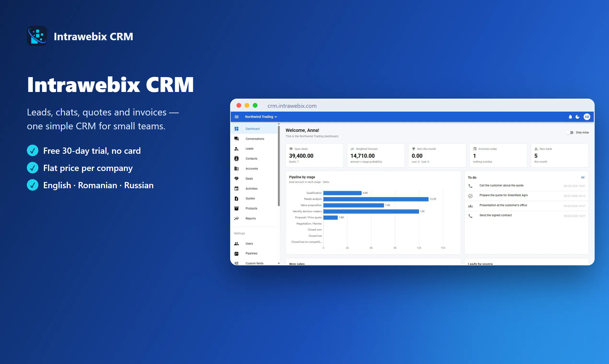Open the Deals menu item
The height and width of the screenshot is (364, 609).
(x=254, y=179)
